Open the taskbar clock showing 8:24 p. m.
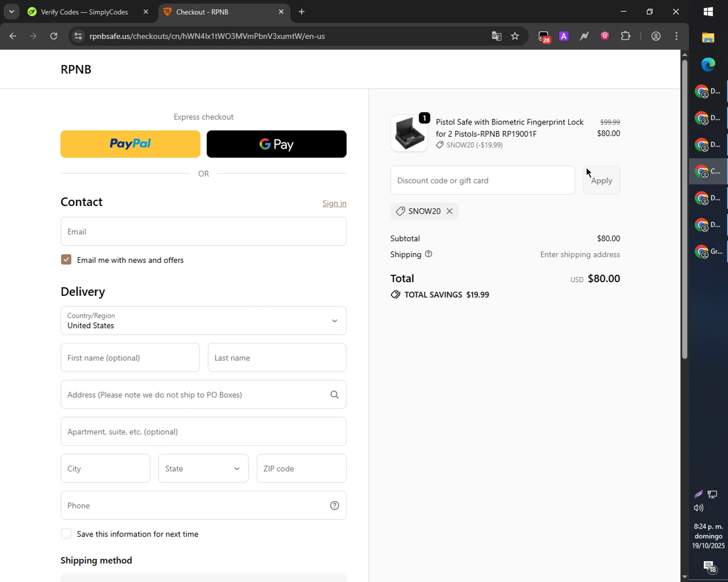This screenshot has height=582, width=728. point(708,536)
